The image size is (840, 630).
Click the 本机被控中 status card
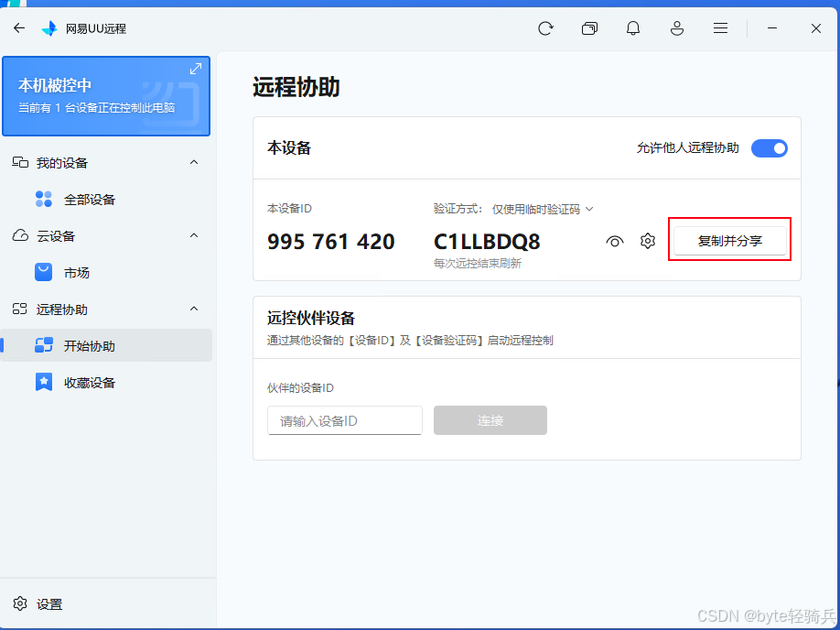106,96
